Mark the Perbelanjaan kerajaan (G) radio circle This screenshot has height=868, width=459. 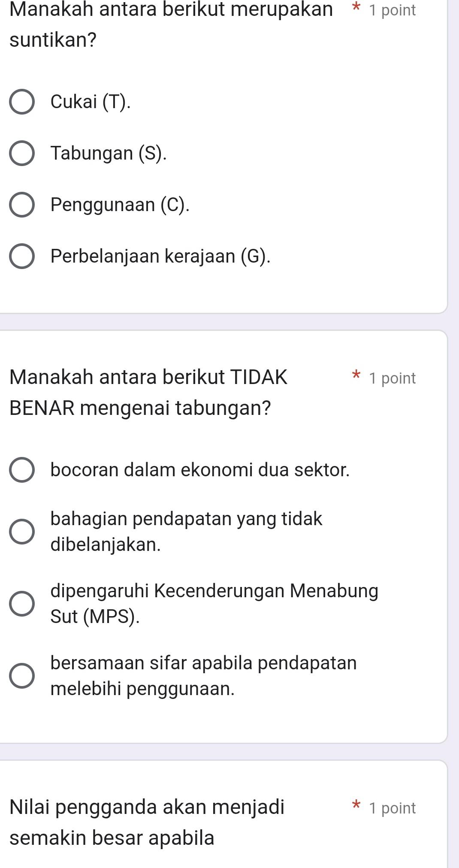[x=22, y=257]
